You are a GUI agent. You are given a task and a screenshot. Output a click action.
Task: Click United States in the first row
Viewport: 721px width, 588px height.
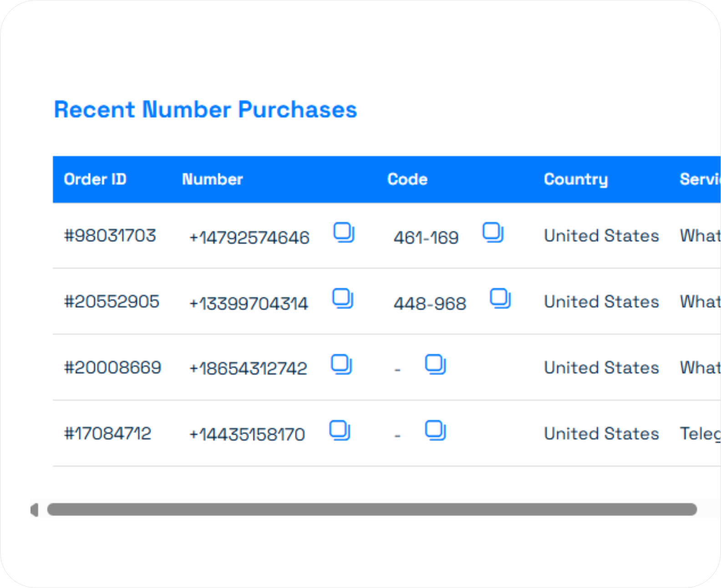click(601, 236)
